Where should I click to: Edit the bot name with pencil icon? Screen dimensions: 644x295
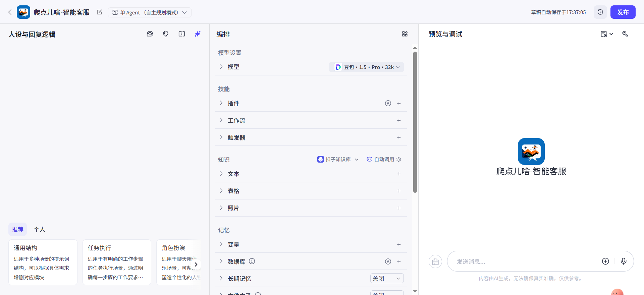click(99, 12)
